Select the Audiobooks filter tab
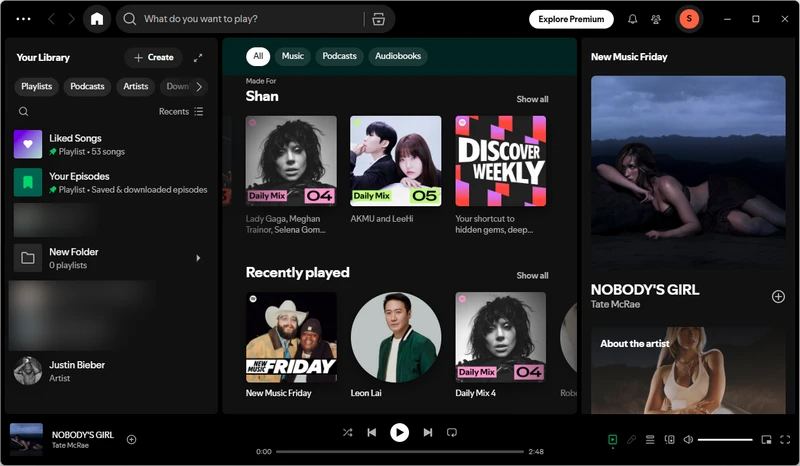Screen dimensions: 800x466 click(x=398, y=56)
